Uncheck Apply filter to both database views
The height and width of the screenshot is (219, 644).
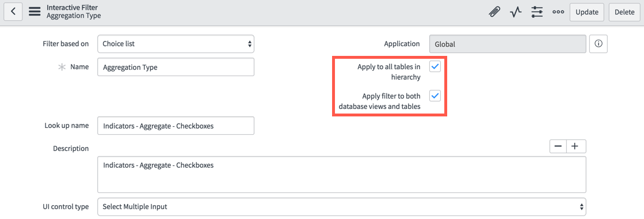(435, 96)
